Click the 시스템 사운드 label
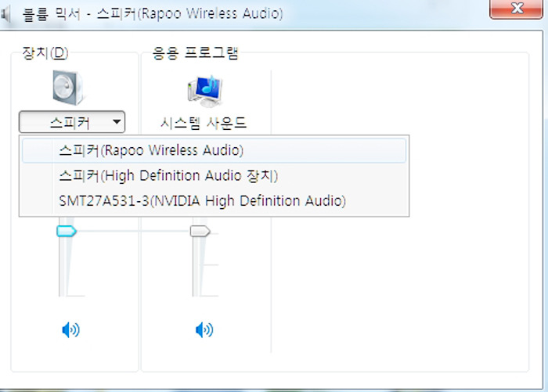The width and height of the screenshot is (548, 392). (204, 123)
